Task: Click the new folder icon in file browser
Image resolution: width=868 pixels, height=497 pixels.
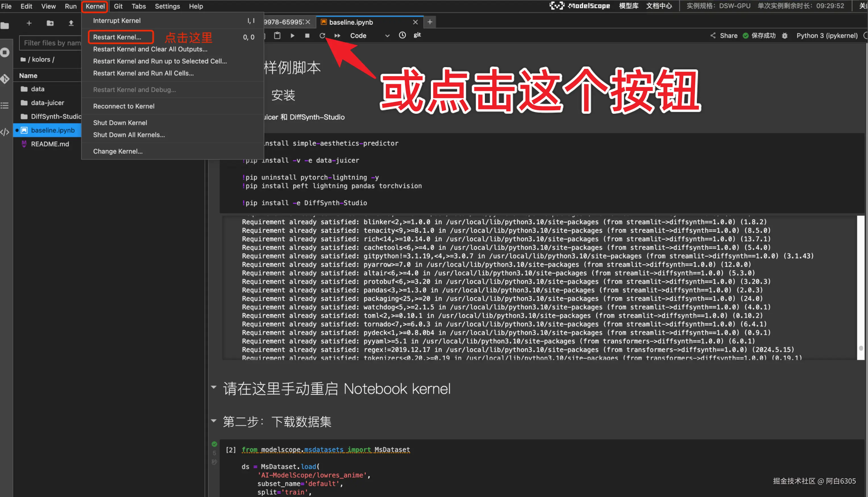Action: (x=50, y=23)
